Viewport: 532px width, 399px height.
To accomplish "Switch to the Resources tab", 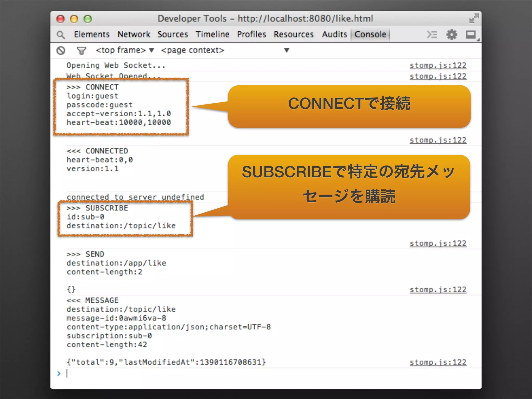I will pos(294,34).
